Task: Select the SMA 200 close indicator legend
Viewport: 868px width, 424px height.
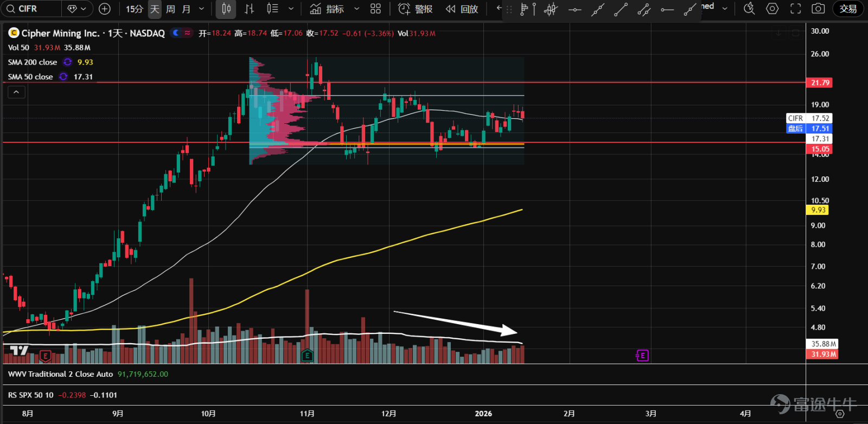Action: pyautogui.click(x=33, y=62)
